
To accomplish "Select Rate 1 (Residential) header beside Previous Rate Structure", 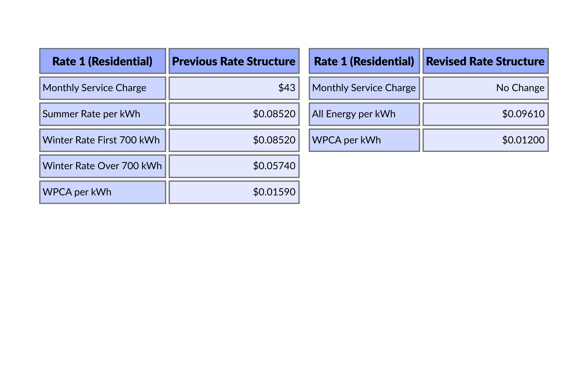I will coord(102,61).
